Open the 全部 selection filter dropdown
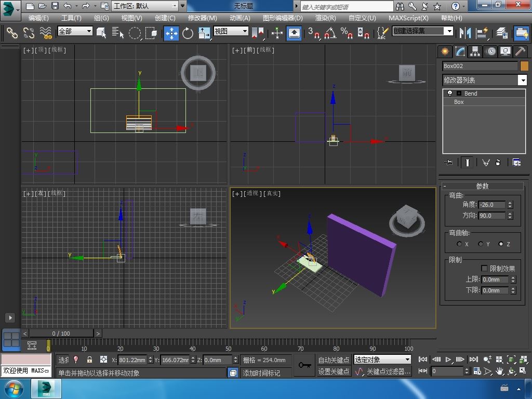The width and height of the screenshot is (532, 399). [x=75, y=31]
